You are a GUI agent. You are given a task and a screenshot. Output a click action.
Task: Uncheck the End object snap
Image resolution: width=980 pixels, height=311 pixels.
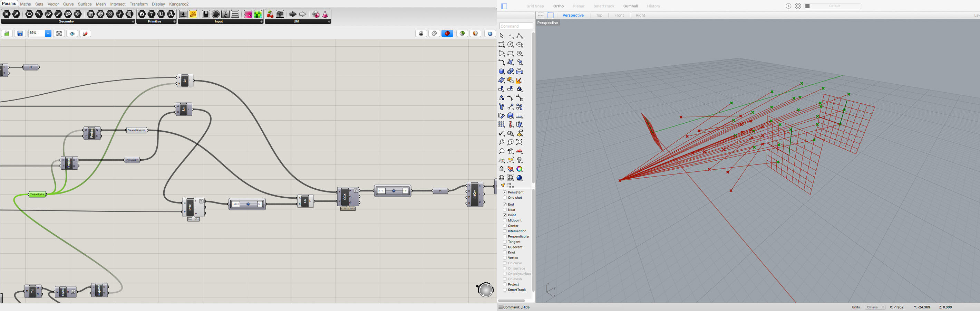click(x=504, y=205)
